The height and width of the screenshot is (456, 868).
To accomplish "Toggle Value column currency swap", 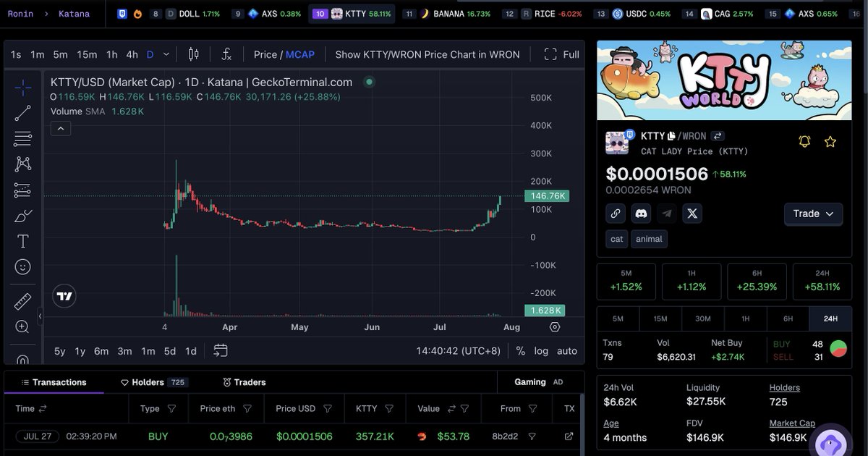I will (x=453, y=409).
